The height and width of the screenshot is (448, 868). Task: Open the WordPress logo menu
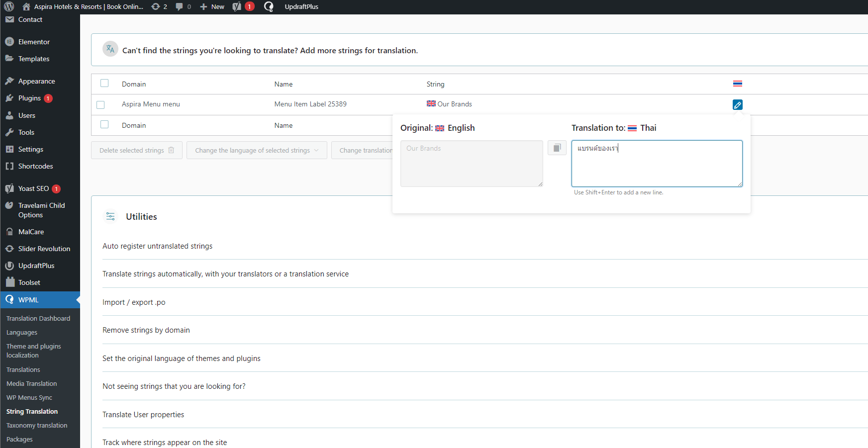tap(9, 6)
